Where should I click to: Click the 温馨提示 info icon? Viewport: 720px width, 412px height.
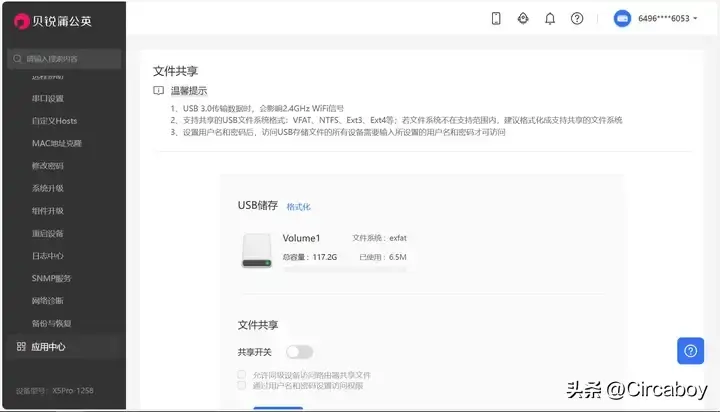click(158, 90)
